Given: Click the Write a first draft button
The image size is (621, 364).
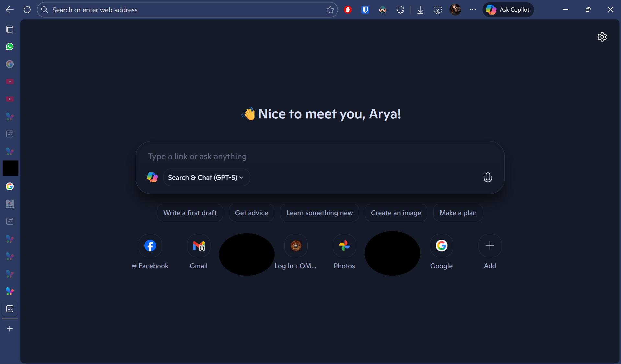Looking at the screenshot, I should click(x=190, y=213).
